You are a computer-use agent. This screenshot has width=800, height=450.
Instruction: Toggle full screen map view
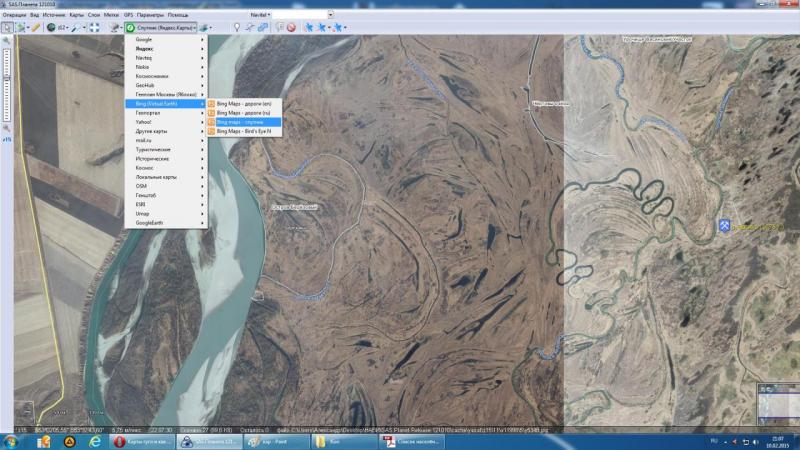pyautogui.click(x=95, y=28)
